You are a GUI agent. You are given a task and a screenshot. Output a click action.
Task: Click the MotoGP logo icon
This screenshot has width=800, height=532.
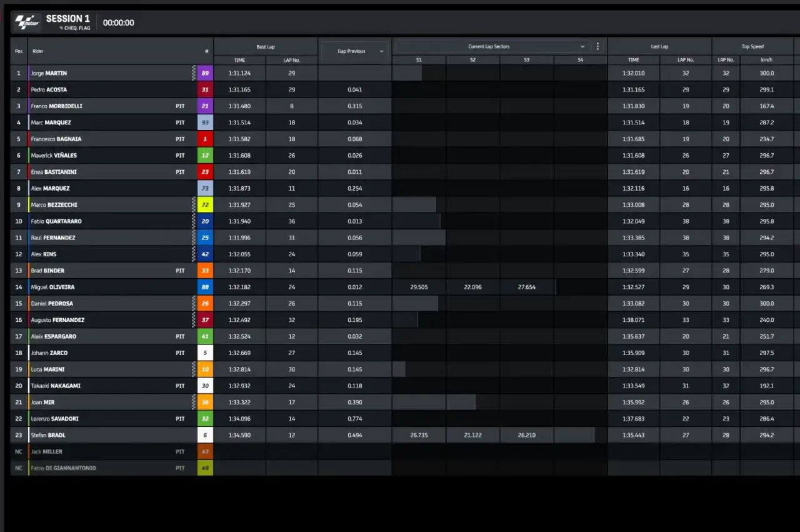27,23
